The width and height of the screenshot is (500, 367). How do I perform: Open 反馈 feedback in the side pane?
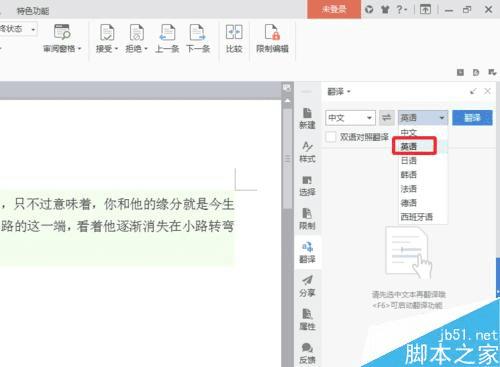point(307,353)
